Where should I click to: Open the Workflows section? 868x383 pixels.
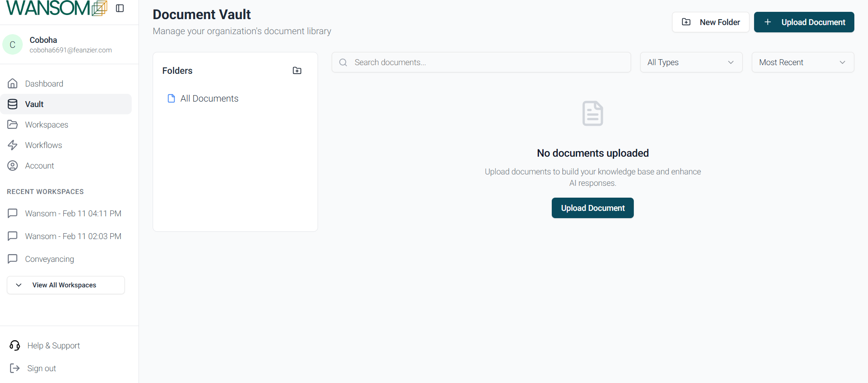pyautogui.click(x=66, y=145)
